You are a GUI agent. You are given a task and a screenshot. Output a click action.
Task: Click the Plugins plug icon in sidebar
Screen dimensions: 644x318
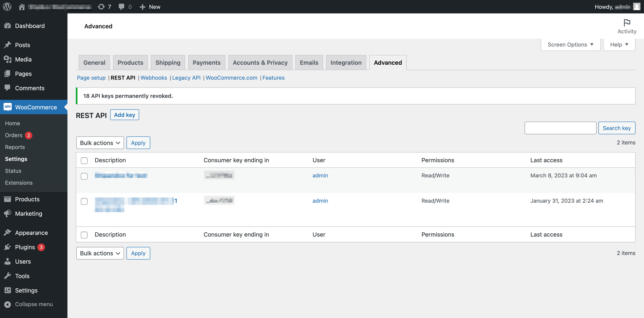point(8,247)
